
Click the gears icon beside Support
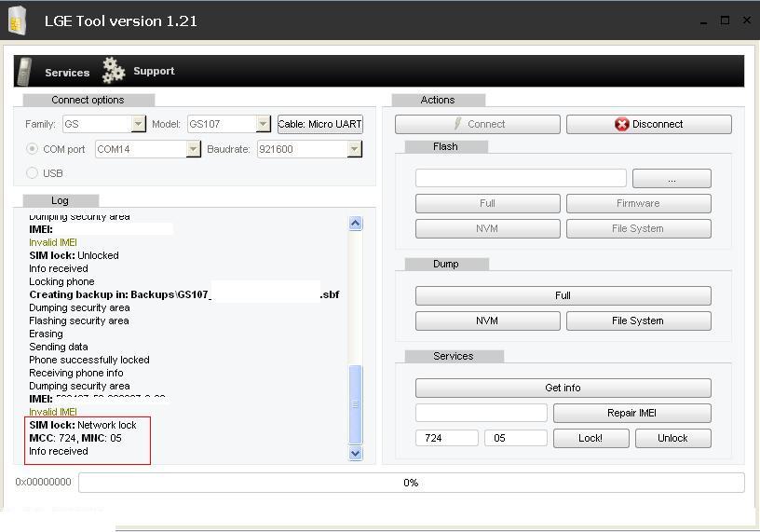pyautogui.click(x=114, y=70)
